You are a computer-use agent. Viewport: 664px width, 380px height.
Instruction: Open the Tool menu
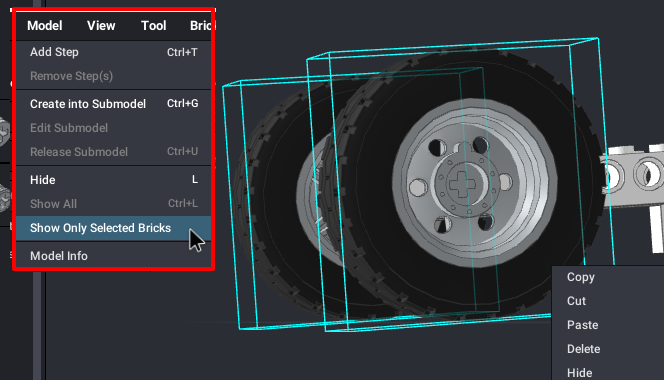pos(153,25)
